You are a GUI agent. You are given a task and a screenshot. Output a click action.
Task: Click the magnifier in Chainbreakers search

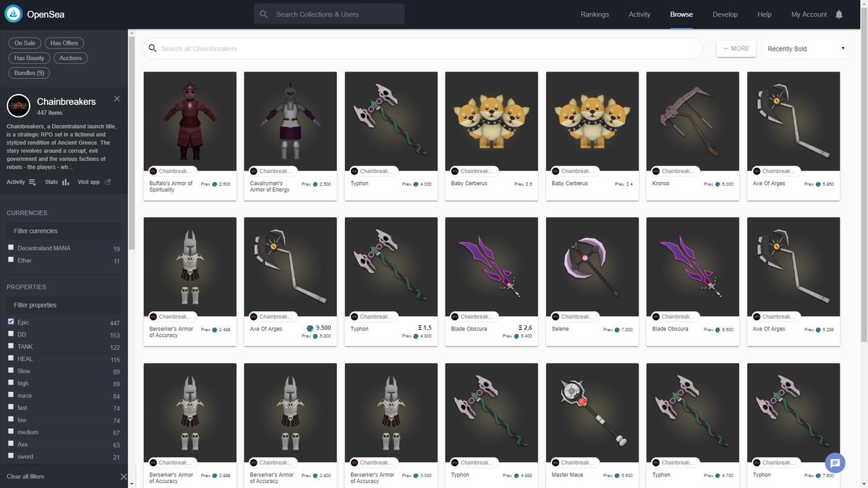[152, 48]
